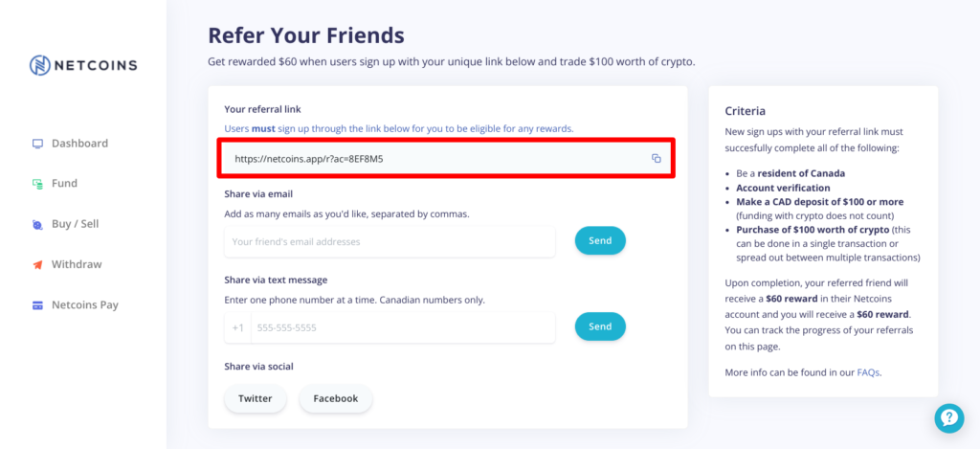Copy the referral link using the copy icon

click(656, 158)
